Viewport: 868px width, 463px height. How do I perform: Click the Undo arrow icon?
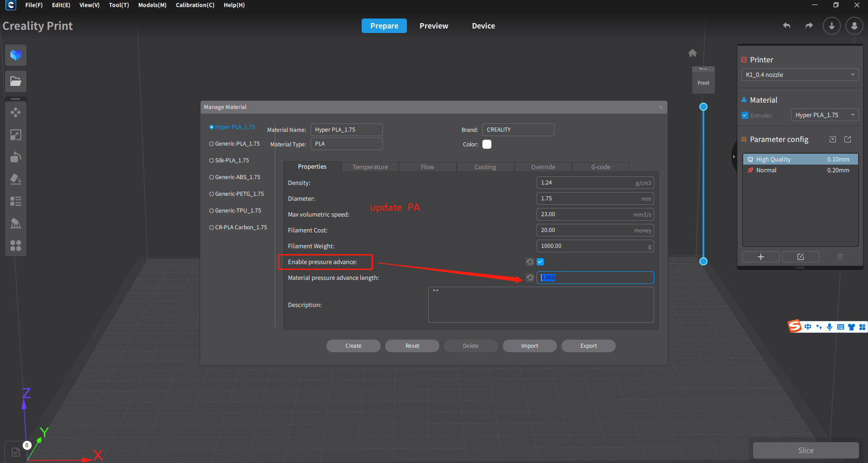pos(787,26)
